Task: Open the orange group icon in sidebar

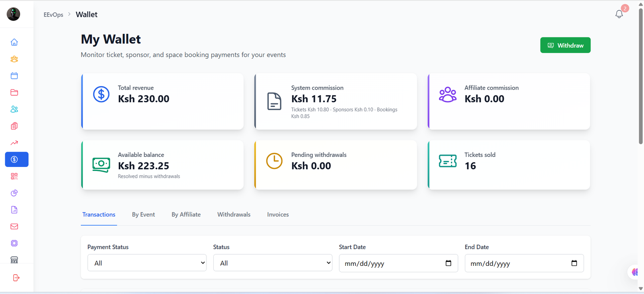Action: [x=14, y=59]
